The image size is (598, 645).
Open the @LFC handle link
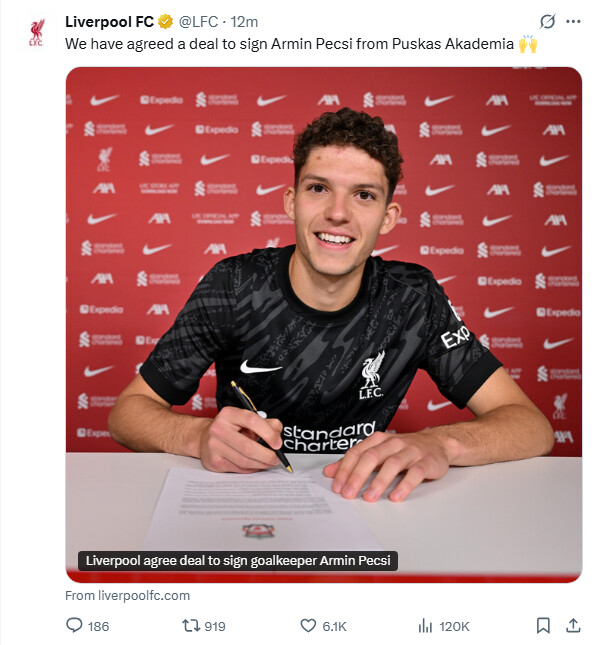click(x=198, y=21)
